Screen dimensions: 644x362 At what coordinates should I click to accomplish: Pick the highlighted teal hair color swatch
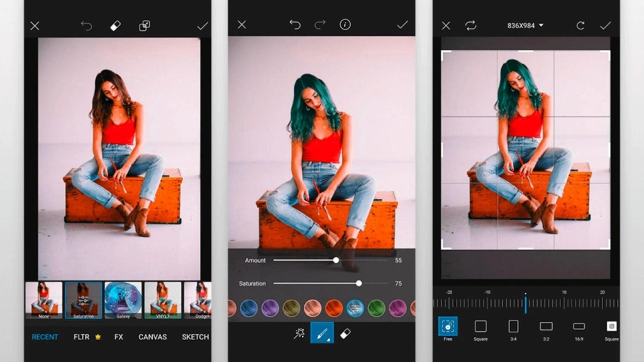click(355, 308)
